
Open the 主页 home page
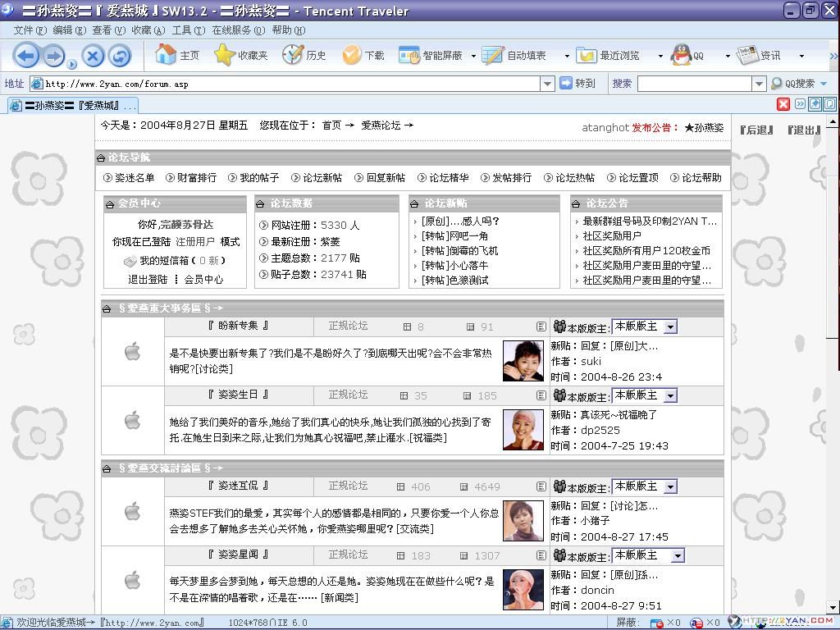176,55
